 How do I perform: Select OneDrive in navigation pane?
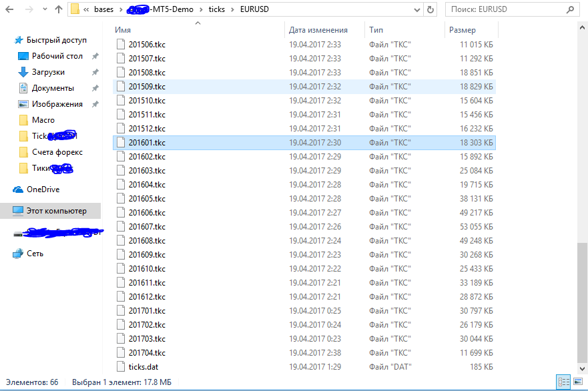pos(37,189)
